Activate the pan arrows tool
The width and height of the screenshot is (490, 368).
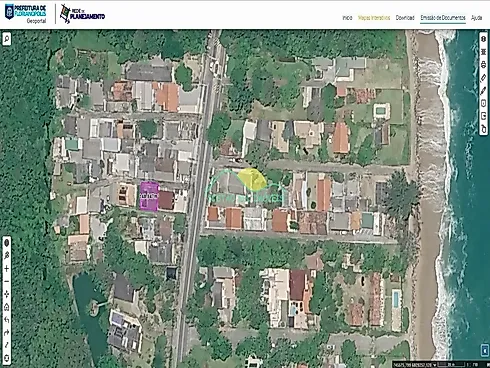[6, 294]
